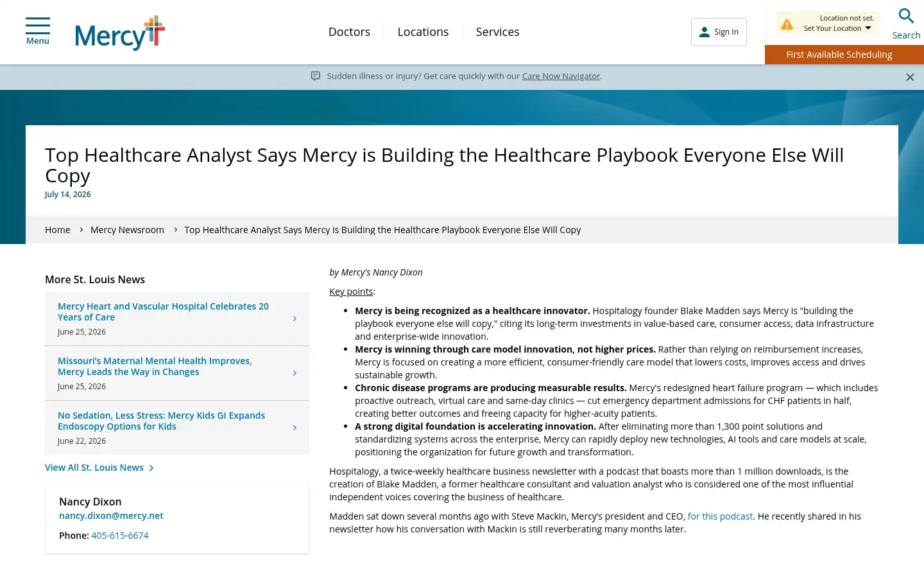The width and height of the screenshot is (924, 578).
Task: Click the Sign In button
Action: point(719,32)
